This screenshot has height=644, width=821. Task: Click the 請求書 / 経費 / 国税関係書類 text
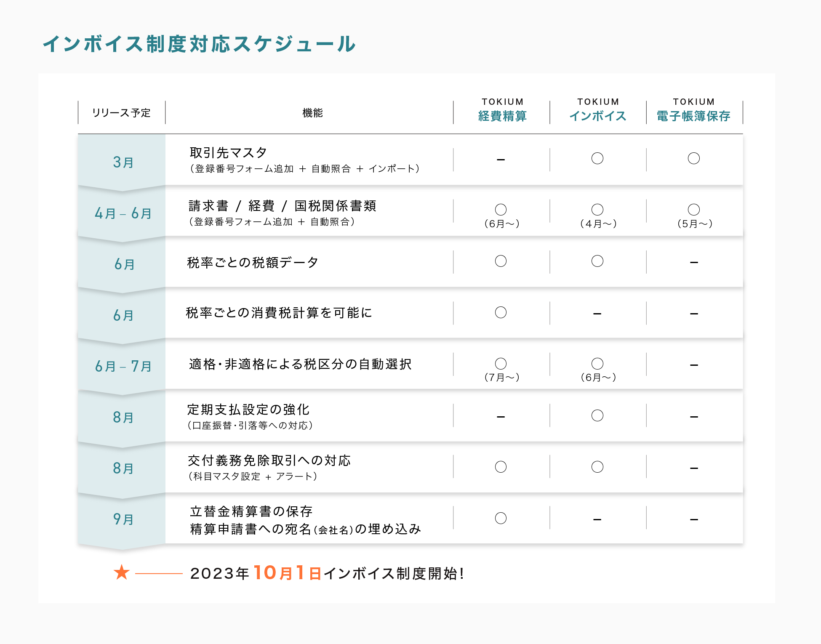[282, 206]
